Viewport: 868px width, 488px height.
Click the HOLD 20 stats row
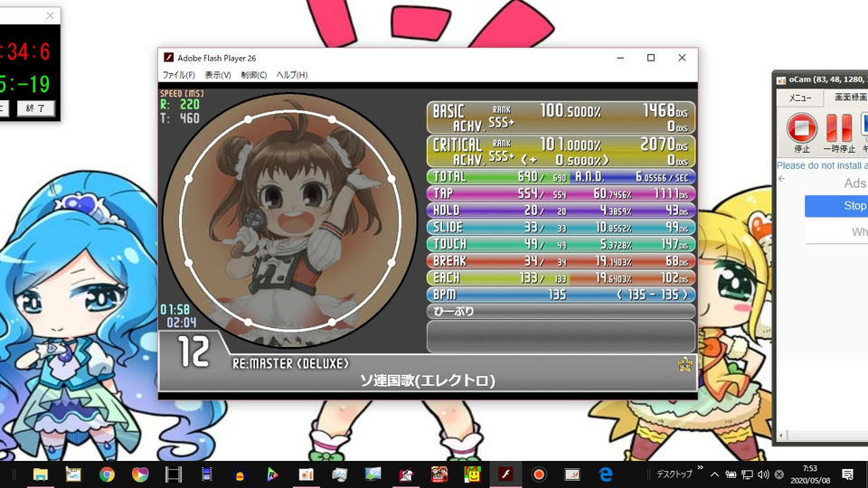click(561, 211)
